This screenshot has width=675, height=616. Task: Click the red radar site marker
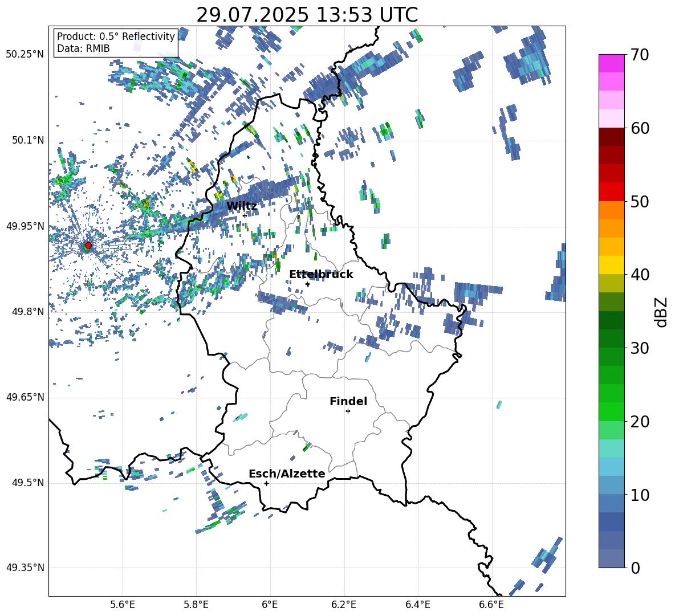[x=88, y=246]
